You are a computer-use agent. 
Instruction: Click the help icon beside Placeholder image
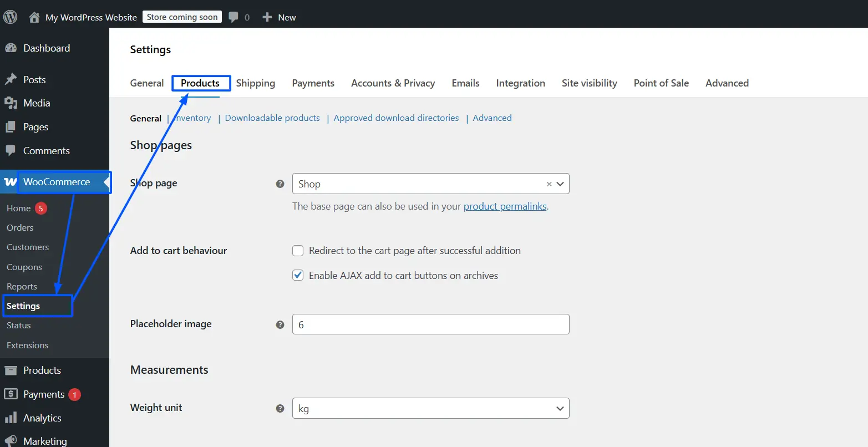[280, 324]
